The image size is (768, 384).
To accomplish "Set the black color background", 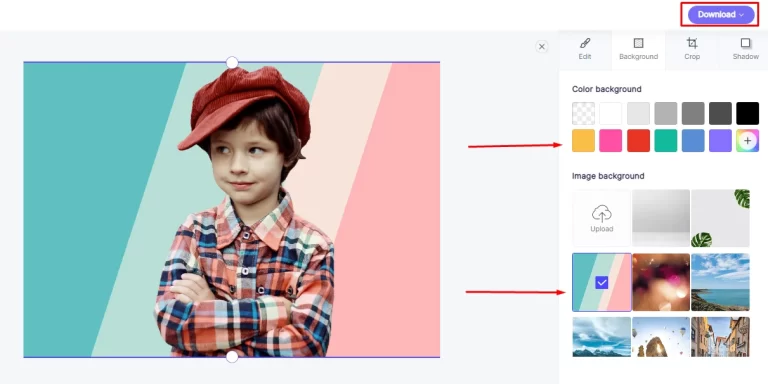I will pos(747,114).
